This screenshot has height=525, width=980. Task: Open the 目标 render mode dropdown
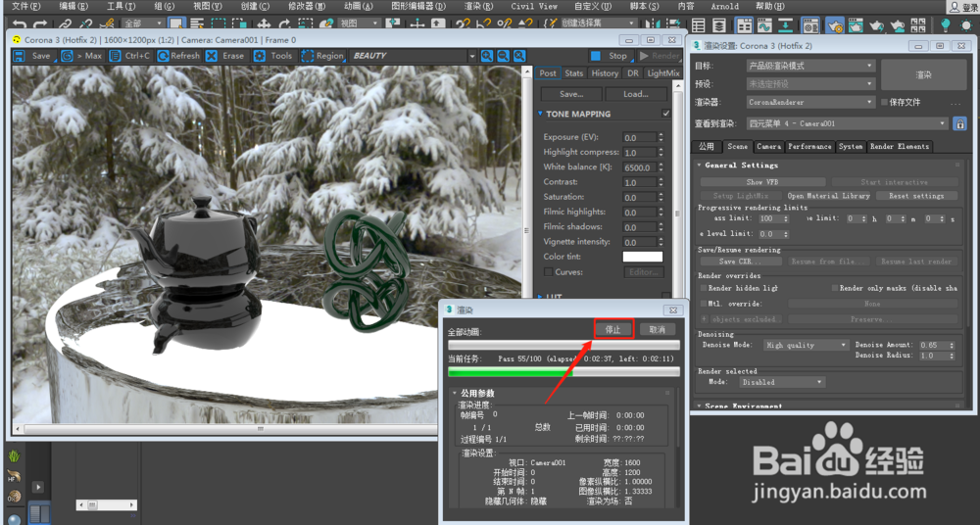click(x=810, y=66)
